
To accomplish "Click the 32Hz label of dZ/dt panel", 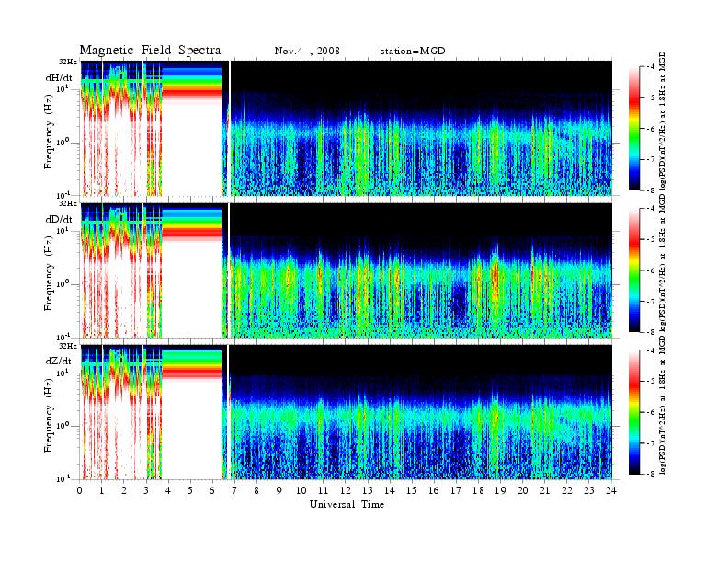I will point(68,346).
